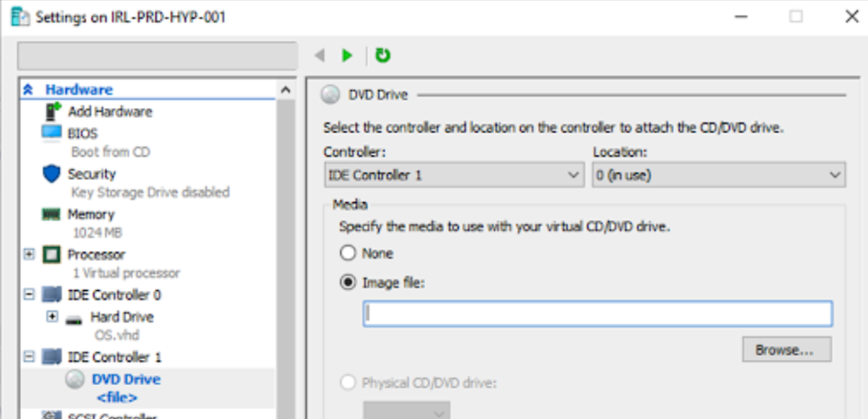The width and height of the screenshot is (868, 419).
Task: Open the Security shield item
Action: click(52, 174)
